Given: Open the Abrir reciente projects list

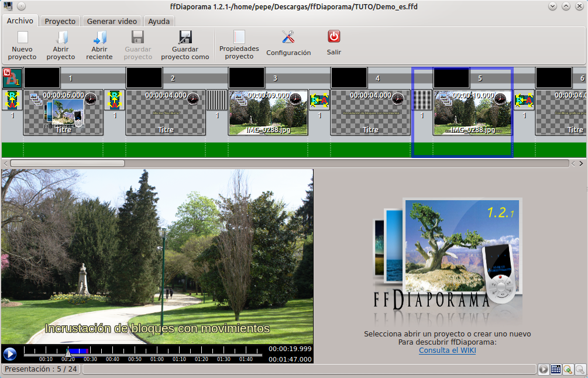Looking at the screenshot, I should (99, 46).
